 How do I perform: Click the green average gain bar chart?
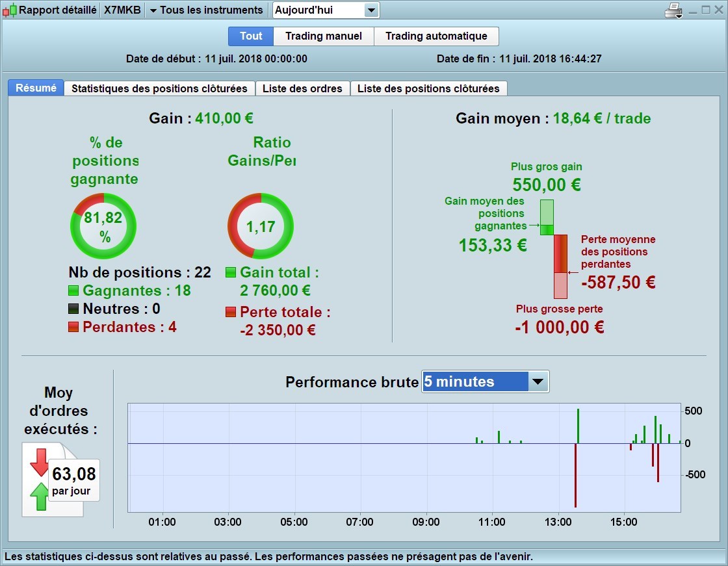point(547,217)
